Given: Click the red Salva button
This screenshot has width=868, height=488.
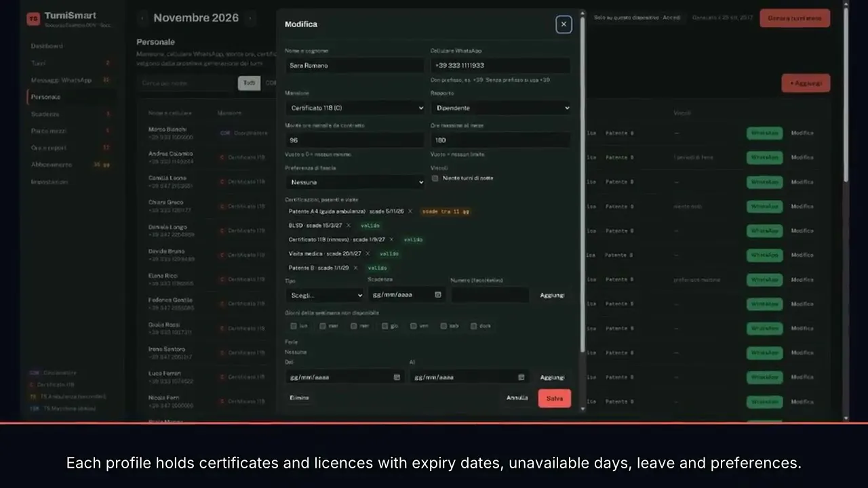Looking at the screenshot, I should coord(555,399).
